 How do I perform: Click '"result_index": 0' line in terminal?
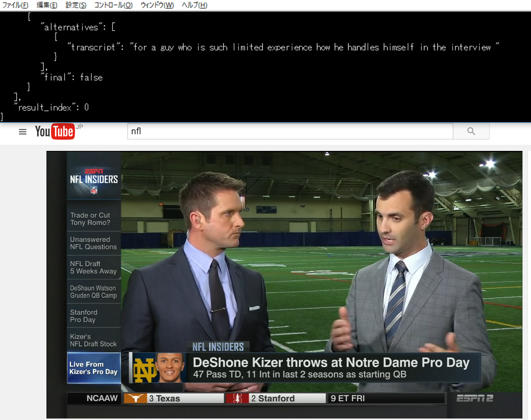coord(52,107)
